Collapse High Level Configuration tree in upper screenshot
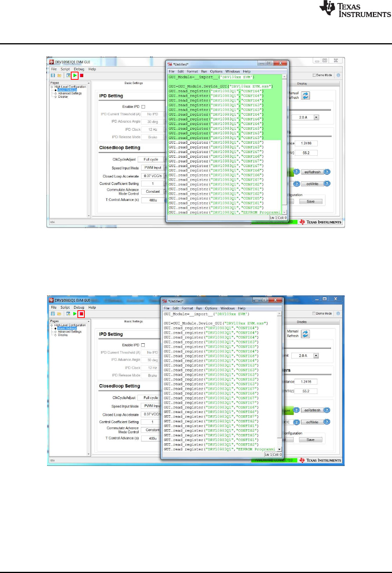 [x=52, y=87]
